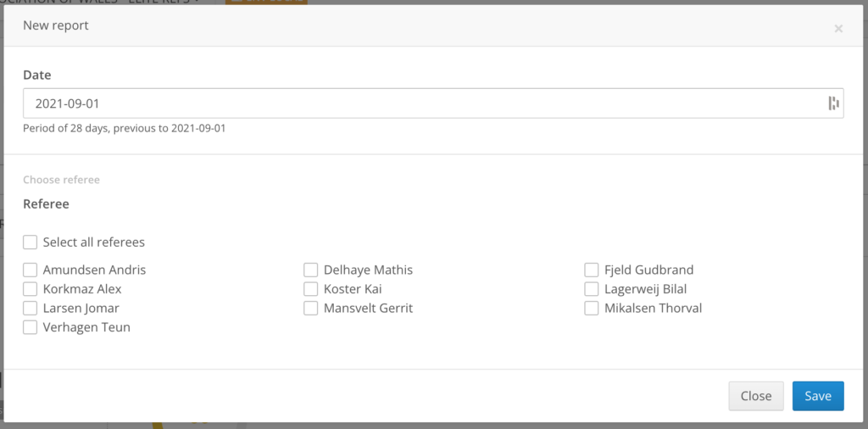Check the Verhagen Teun checkbox
Image resolution: width=868 pixels, height=429 pixels.
[30, 326]
